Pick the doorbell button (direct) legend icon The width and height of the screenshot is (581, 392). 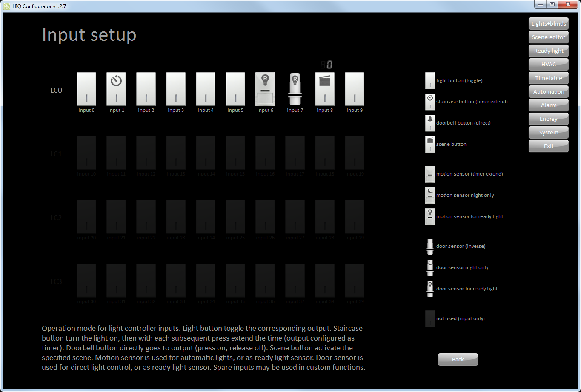[x=430, y=123]
